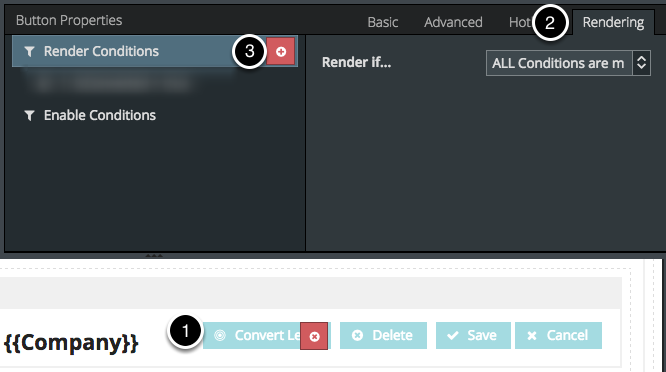This screenshot has width=666, height=372.
Task: Click the dropdown stepper arrows for Render if
Action: (641, 63)
